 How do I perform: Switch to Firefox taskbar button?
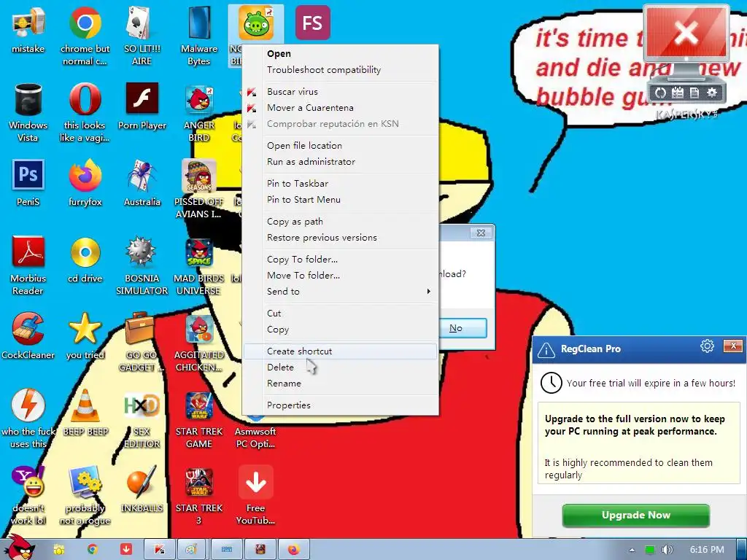(294, 550)
